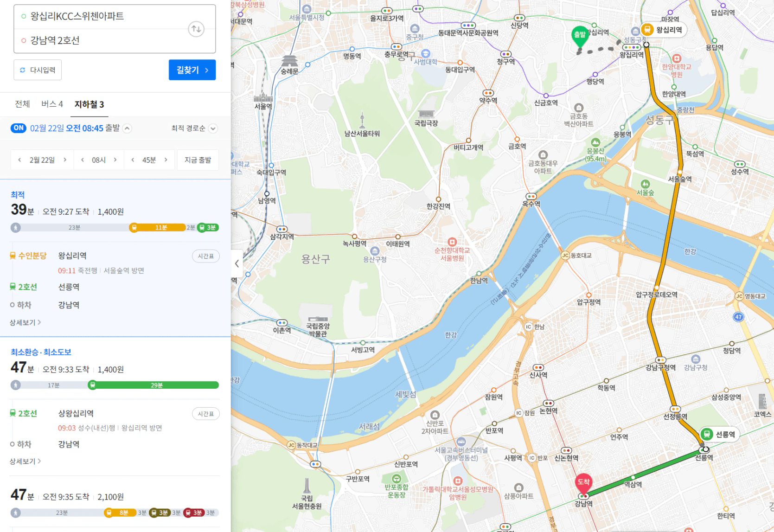This screenshot has width=774, height=532.
Task: Click the 서울특별시청 icon
Action: coord(307,9)
